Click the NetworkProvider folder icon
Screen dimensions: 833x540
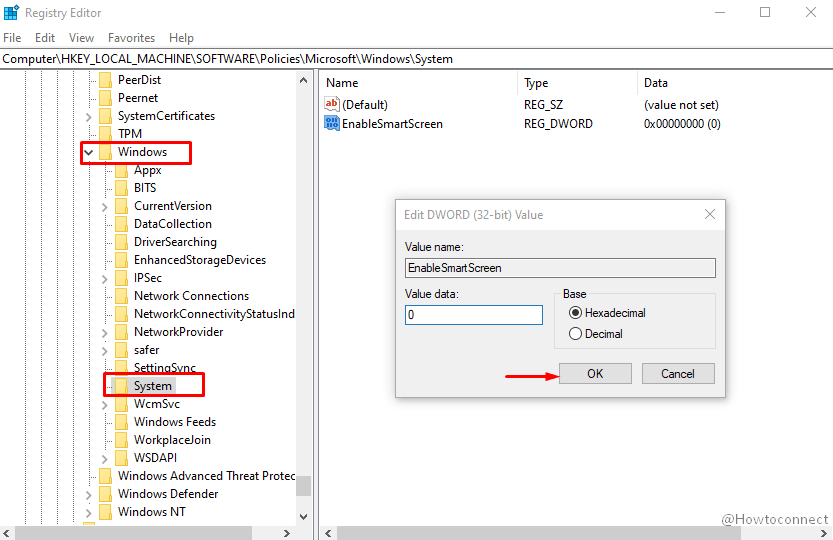tap(122, 332)
